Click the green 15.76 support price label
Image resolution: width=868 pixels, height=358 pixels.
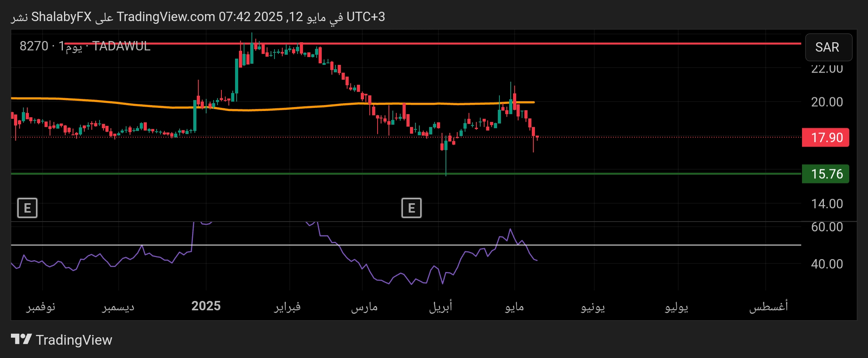(825, 174)
